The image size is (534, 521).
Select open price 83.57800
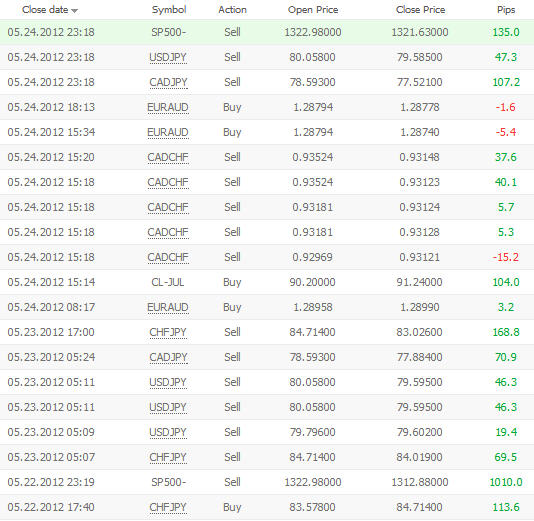[x=312, y=507]
